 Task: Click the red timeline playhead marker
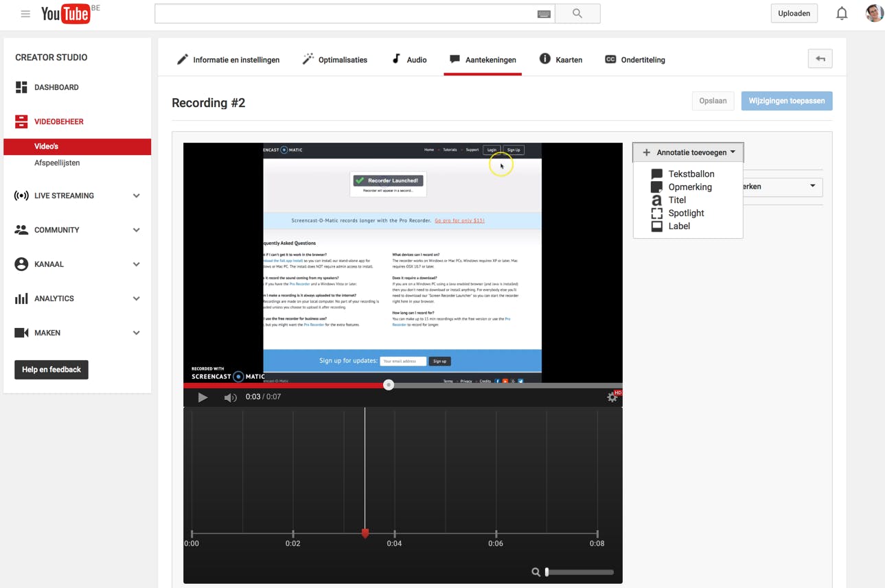[365, 533]
